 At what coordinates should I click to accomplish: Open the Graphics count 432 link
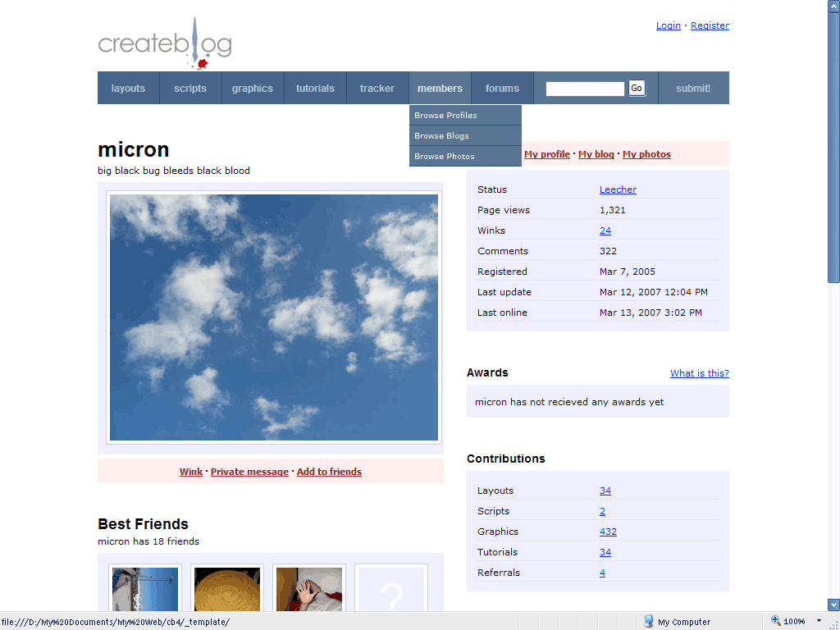click(608, 532)
